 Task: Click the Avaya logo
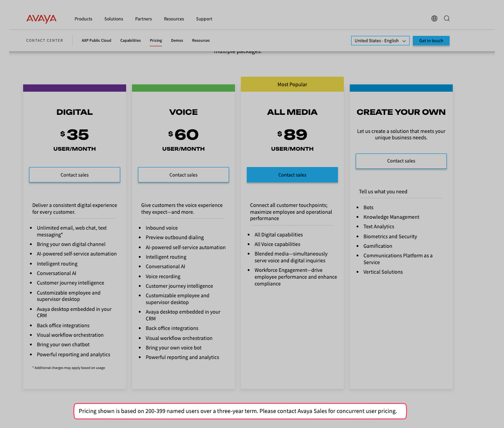41,19
